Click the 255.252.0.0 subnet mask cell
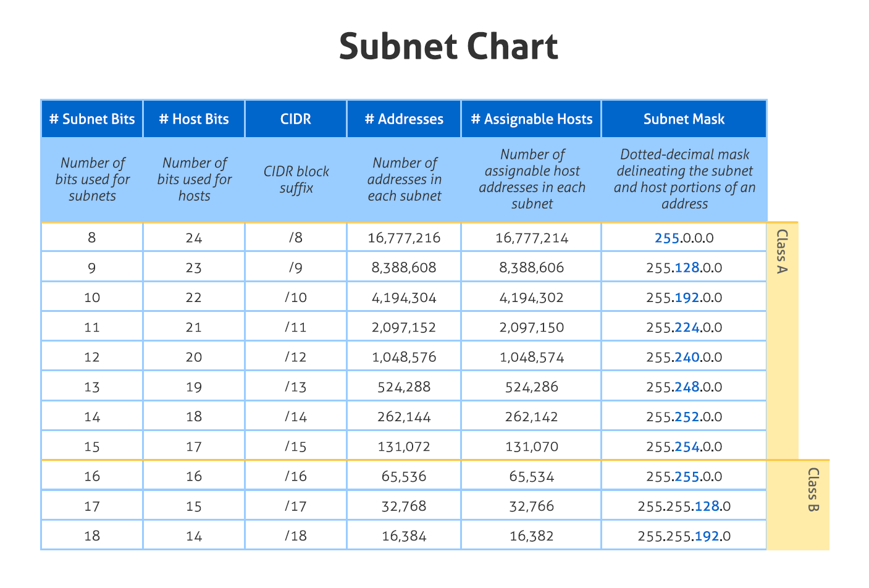 point(684,416)
